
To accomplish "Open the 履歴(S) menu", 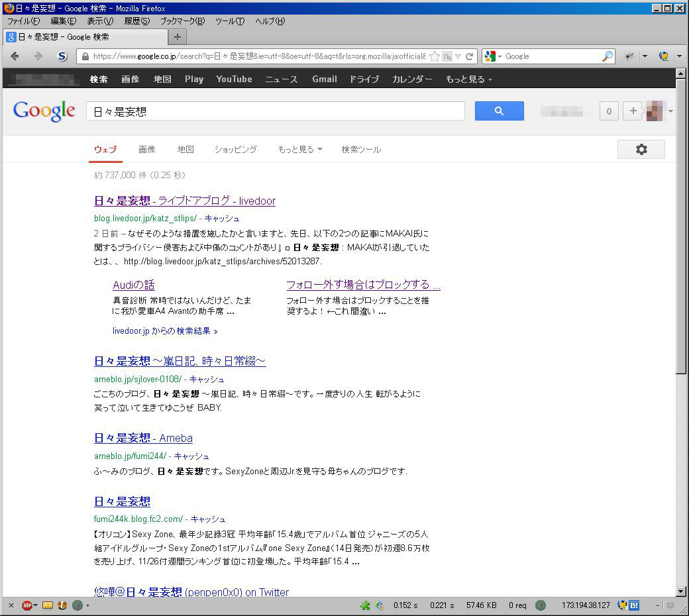I will point(136,21).
